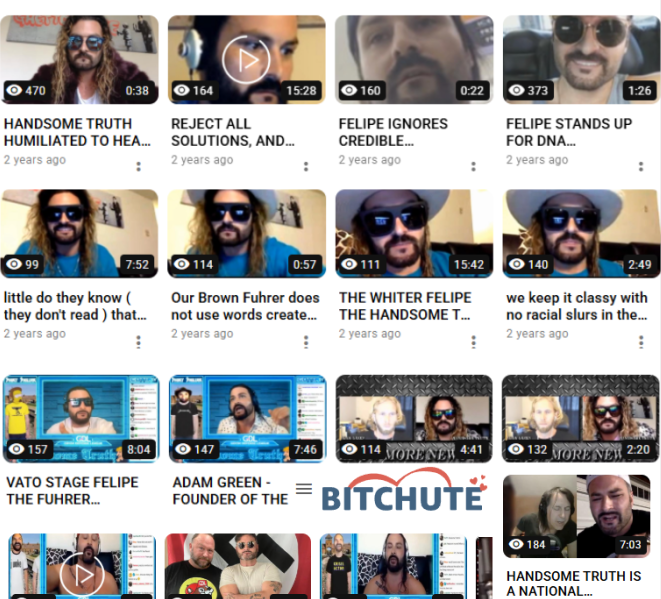Click 15:42 duration badge on WHITER FELIPE video
Image resolution: width=661 pixels, height=599 pixels.
(469, 264)
